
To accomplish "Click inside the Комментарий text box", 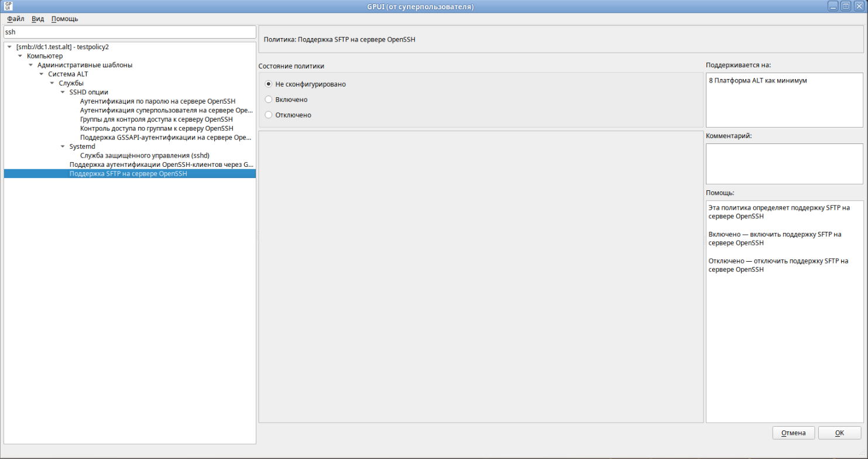I will pyautogui.click(x=784, y=164).
